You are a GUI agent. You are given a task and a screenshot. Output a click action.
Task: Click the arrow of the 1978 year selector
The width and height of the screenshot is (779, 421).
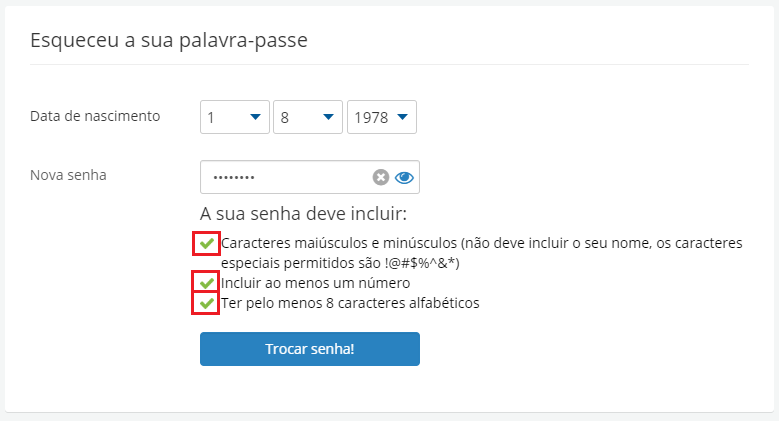click(x=402, y=117)
